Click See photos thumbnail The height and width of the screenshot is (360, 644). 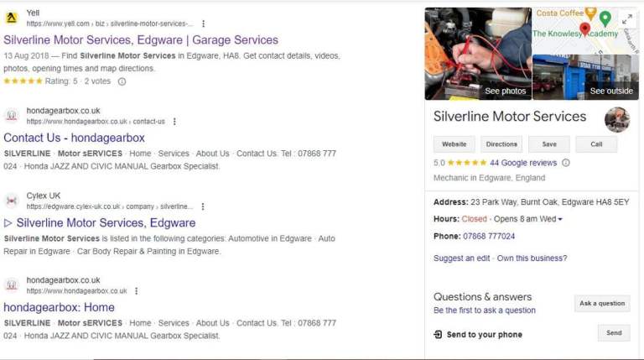(478, 54)
